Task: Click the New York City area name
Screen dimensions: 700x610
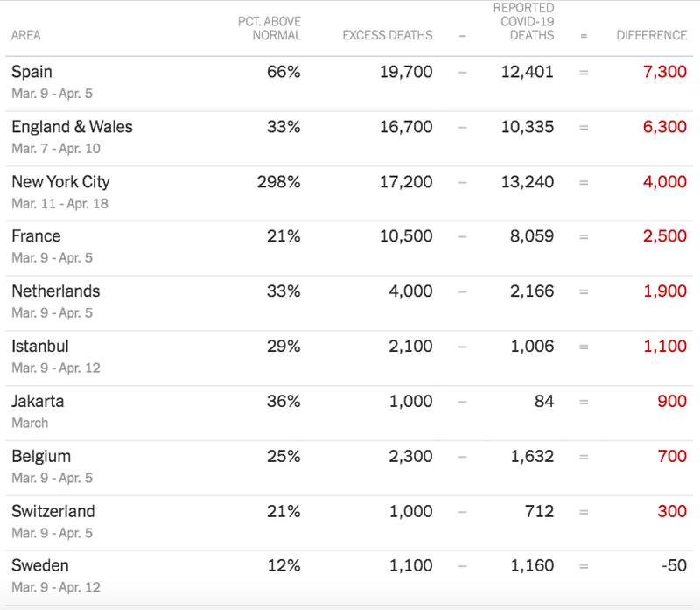Action: coord(60,182)
